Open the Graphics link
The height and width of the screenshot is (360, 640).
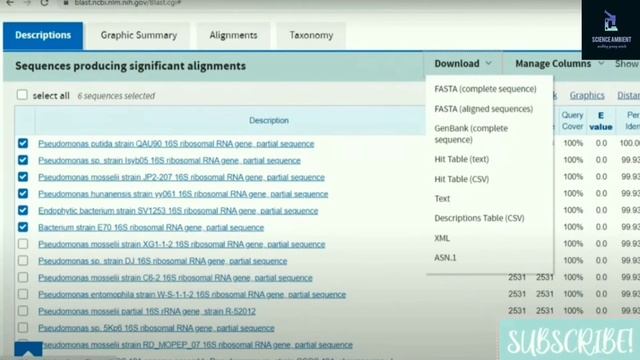click(x=587, y=95)
